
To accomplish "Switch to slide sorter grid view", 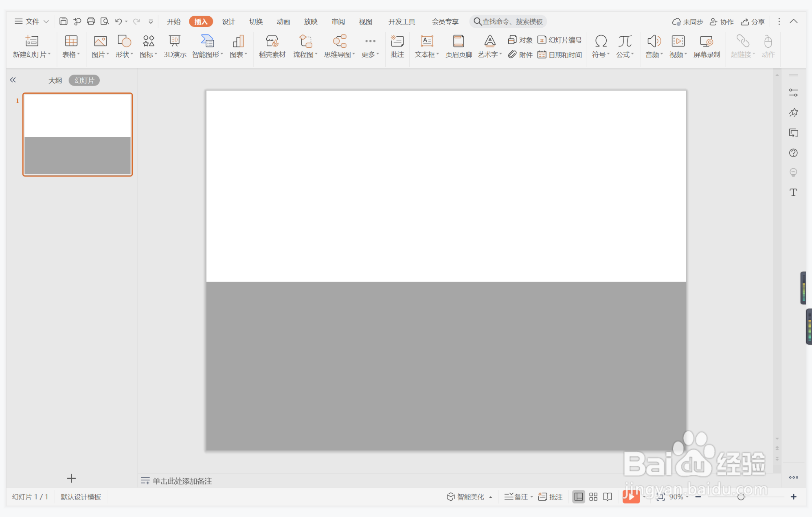I will 593,497.
